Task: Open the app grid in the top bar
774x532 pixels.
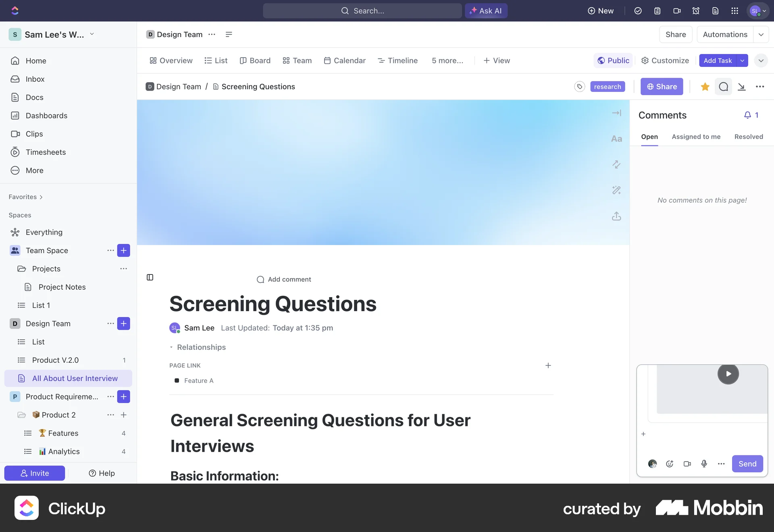Action: (735, 11)
